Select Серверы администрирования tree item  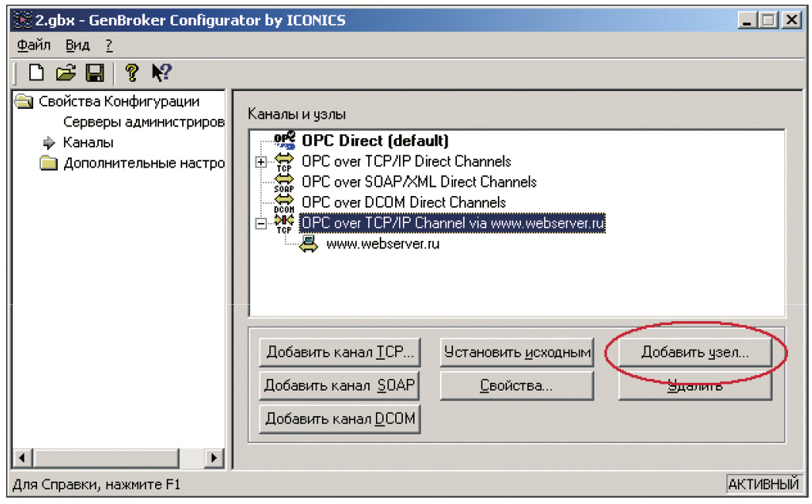[144, 122]
